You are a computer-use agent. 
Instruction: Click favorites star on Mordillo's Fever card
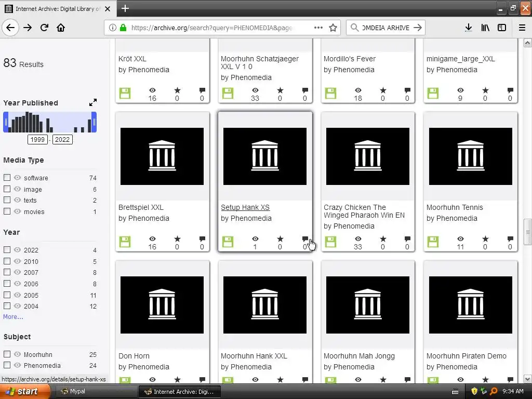383,90
